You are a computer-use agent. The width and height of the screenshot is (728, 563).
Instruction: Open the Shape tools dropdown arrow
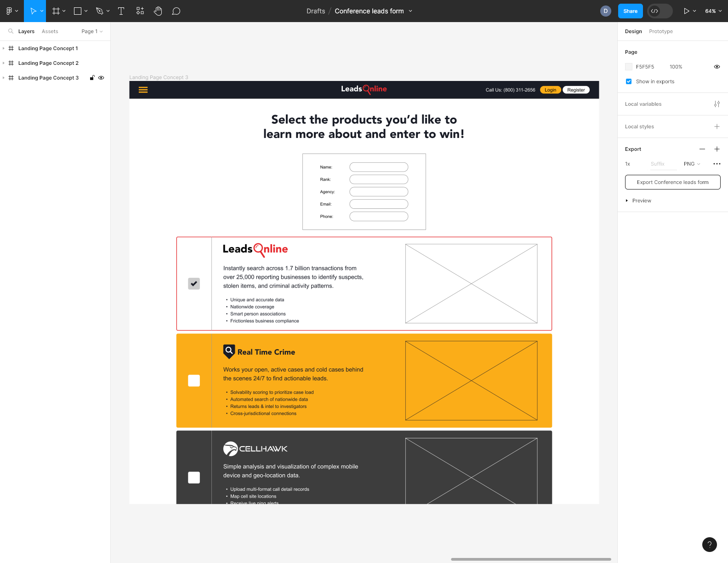pos(86,11)
